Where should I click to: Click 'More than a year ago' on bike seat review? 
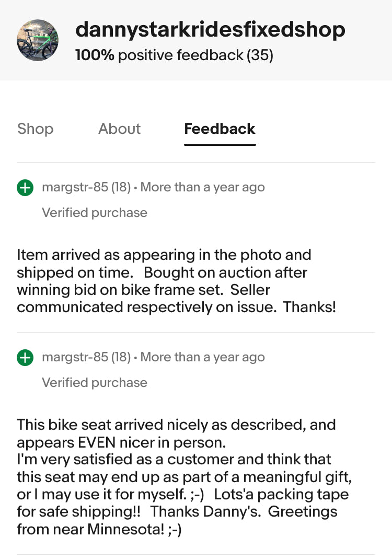pyautogui.click(x=203, y=357)
